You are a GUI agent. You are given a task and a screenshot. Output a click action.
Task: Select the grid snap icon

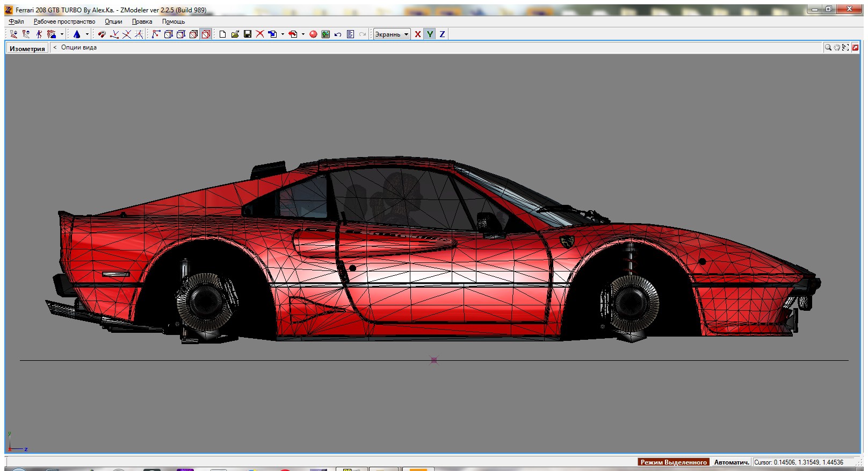click(139, 34)
